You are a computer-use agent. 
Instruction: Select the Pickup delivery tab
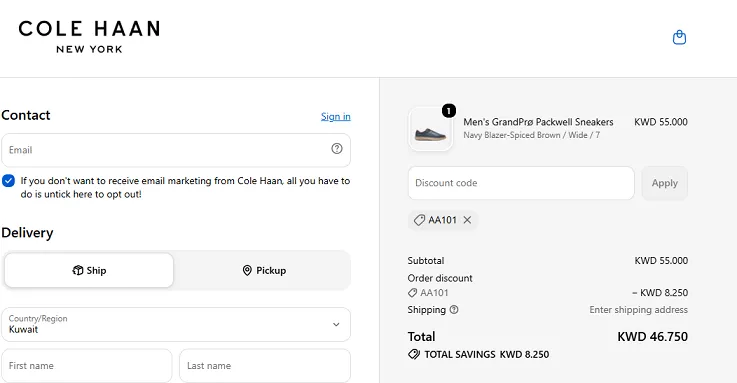pos(264,270)
